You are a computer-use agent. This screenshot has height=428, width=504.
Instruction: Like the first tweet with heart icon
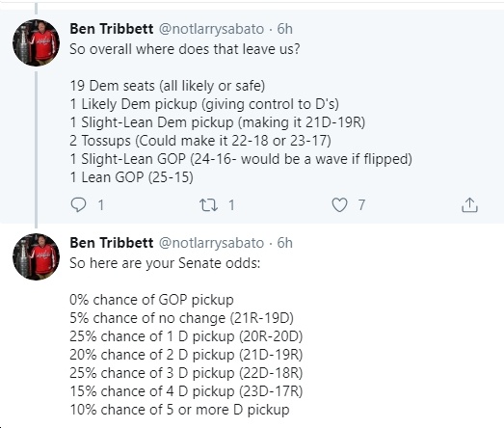pos(339,204)
